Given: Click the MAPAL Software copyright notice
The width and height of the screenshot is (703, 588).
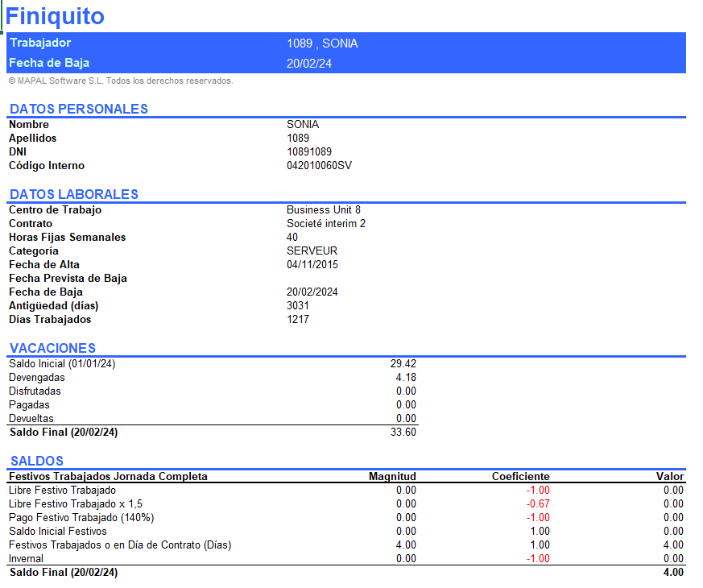Looking at the screenshot, I should pos(121,81).
